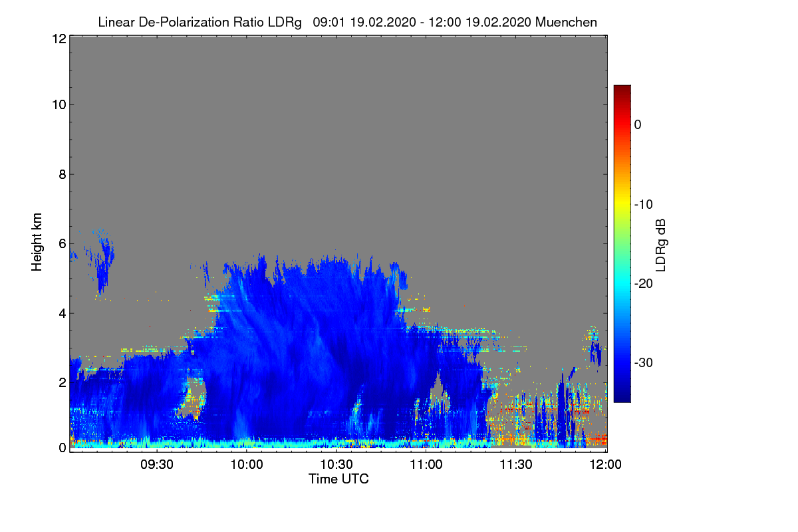Click the height tick label 10

[x=58, y=104]
